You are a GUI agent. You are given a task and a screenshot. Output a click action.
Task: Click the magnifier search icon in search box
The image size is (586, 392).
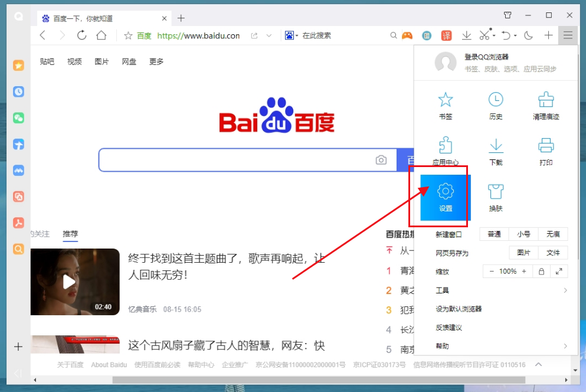pos(393,35)
